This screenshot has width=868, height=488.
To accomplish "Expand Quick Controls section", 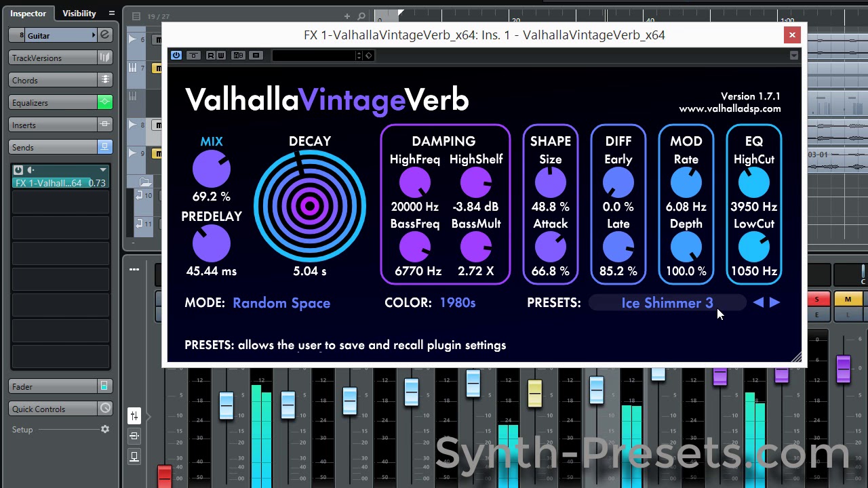I will (x=53, y=409).
